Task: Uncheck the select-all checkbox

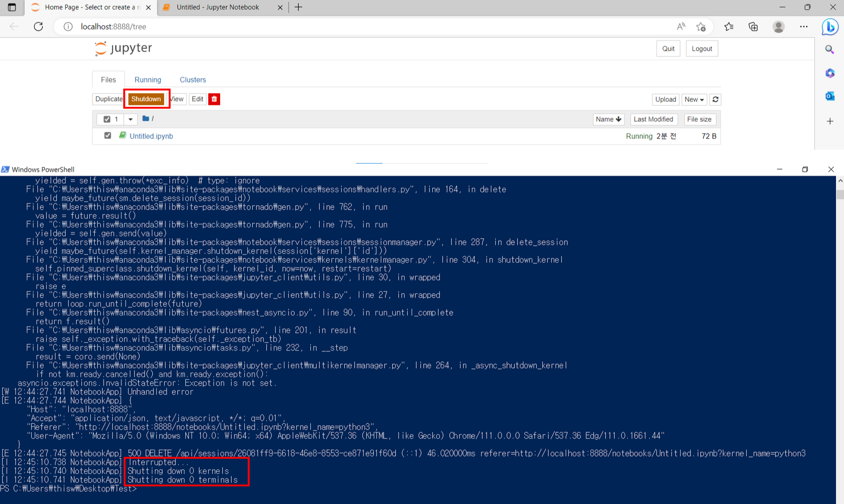Action: [107, 119]
